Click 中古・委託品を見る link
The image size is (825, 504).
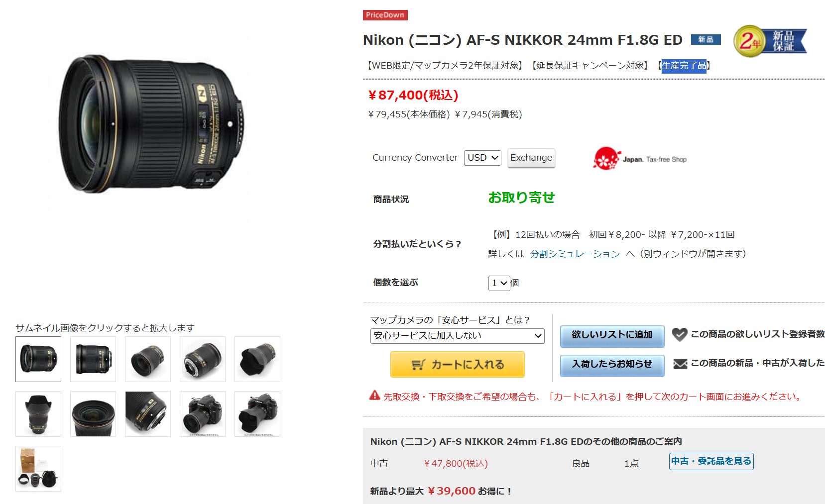coord(711,461)
